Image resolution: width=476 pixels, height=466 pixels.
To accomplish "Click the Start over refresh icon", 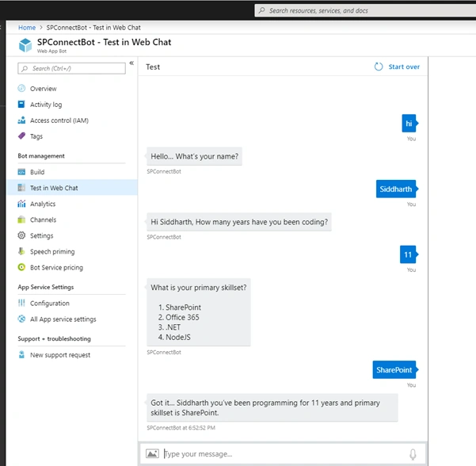I will coord(379,67).
